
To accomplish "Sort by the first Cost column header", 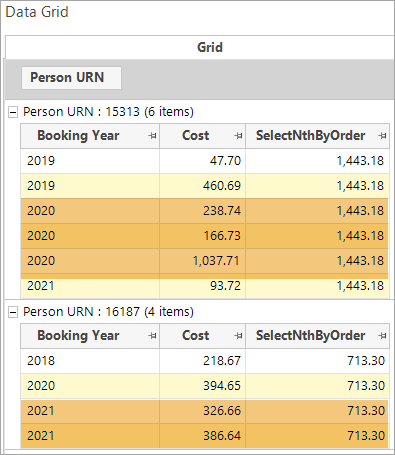I will click(195, 136).
